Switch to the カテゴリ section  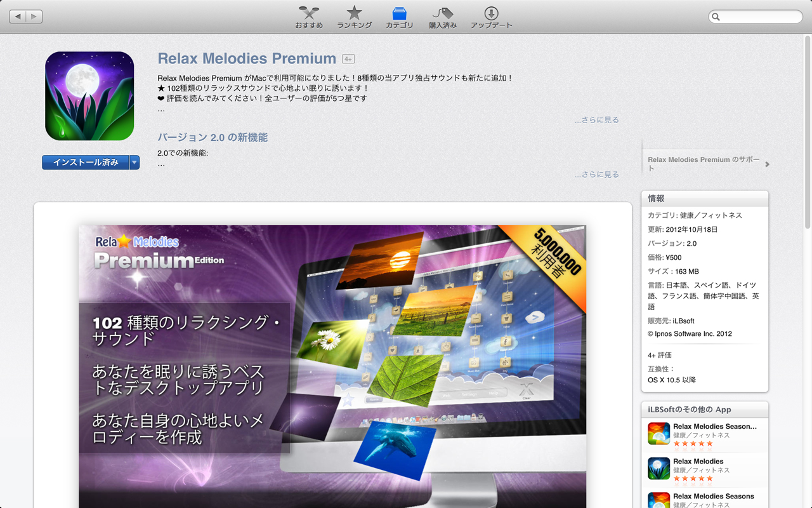tap(400, 17)
